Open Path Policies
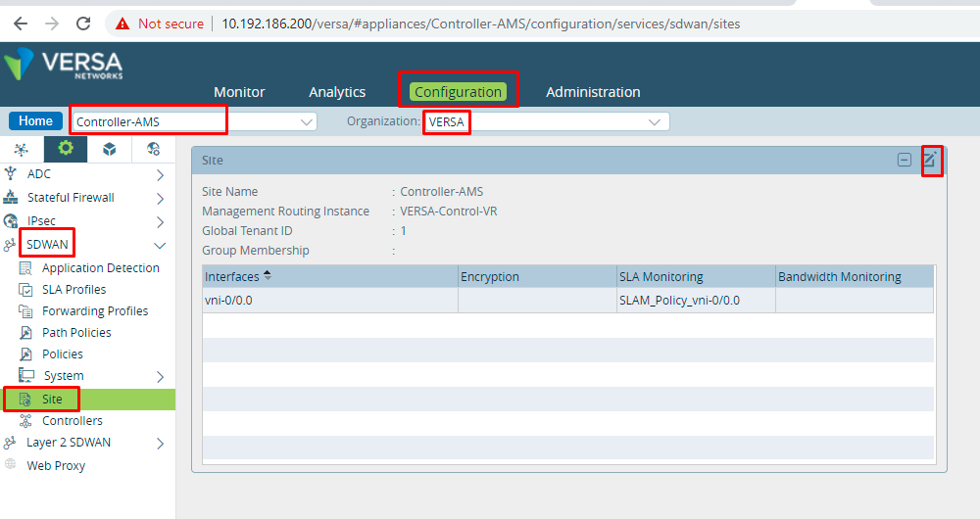Viewport: 980px width, 519px height. point(76,332)
